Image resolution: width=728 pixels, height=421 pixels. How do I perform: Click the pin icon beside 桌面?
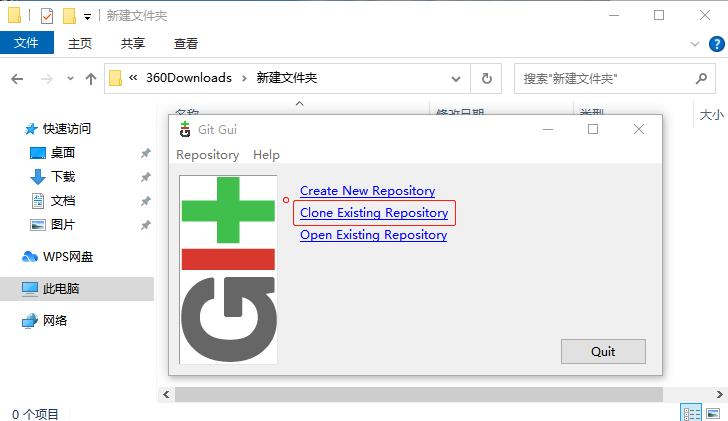click(x=146, y=153)
